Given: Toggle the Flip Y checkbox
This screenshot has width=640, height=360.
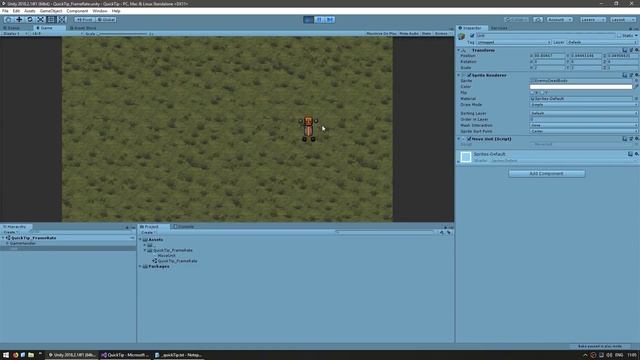Looking at the screenshot, I should coord(543,93).
